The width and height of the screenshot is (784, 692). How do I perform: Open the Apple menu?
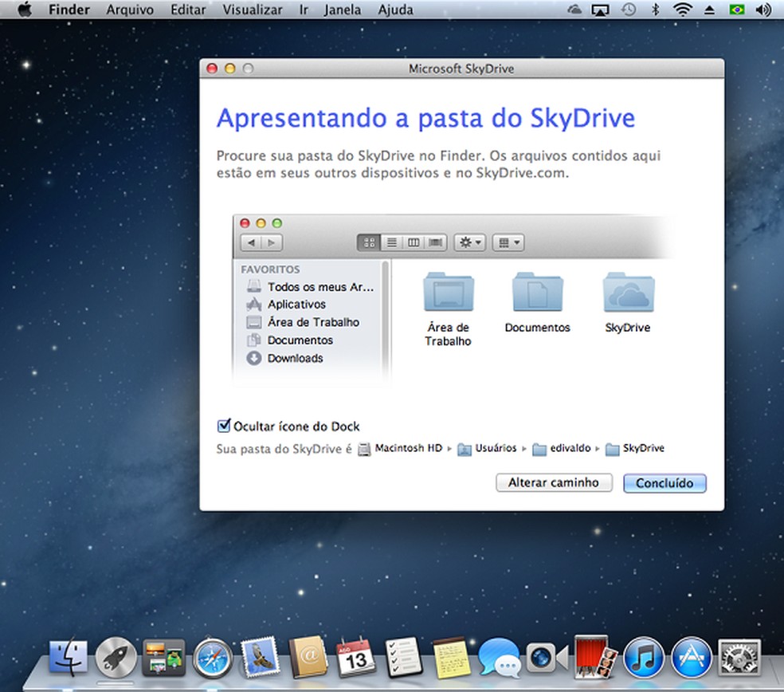click(x=24, y=10)
